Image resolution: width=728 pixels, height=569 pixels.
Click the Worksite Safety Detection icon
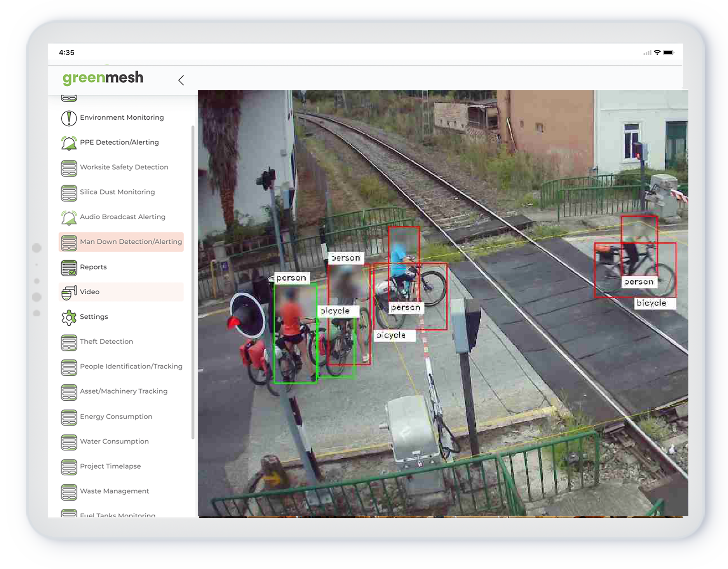[x=69, y=168]
